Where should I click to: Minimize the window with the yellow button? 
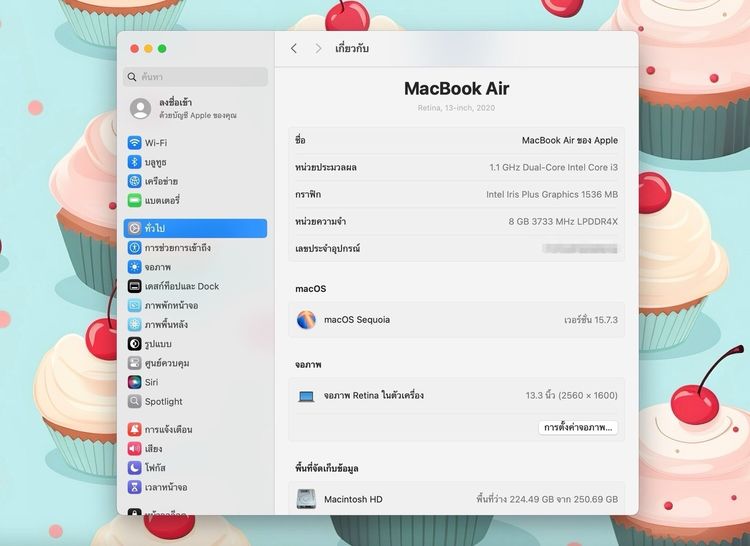(148, 48)
